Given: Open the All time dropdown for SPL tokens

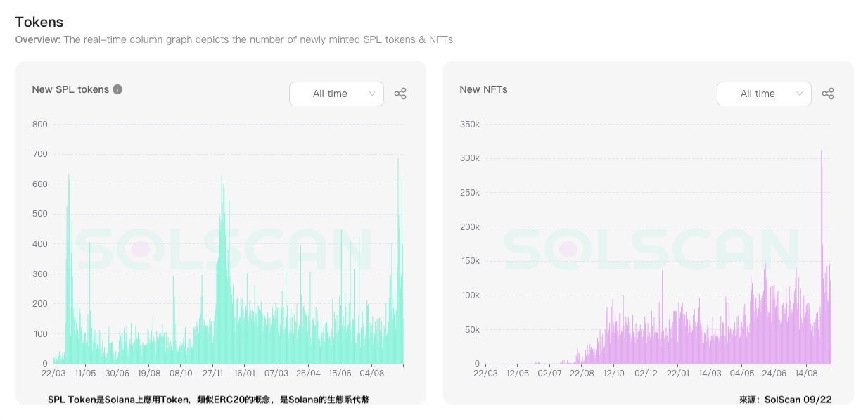Looking at the screenshot, I should (x=336, y=94).
